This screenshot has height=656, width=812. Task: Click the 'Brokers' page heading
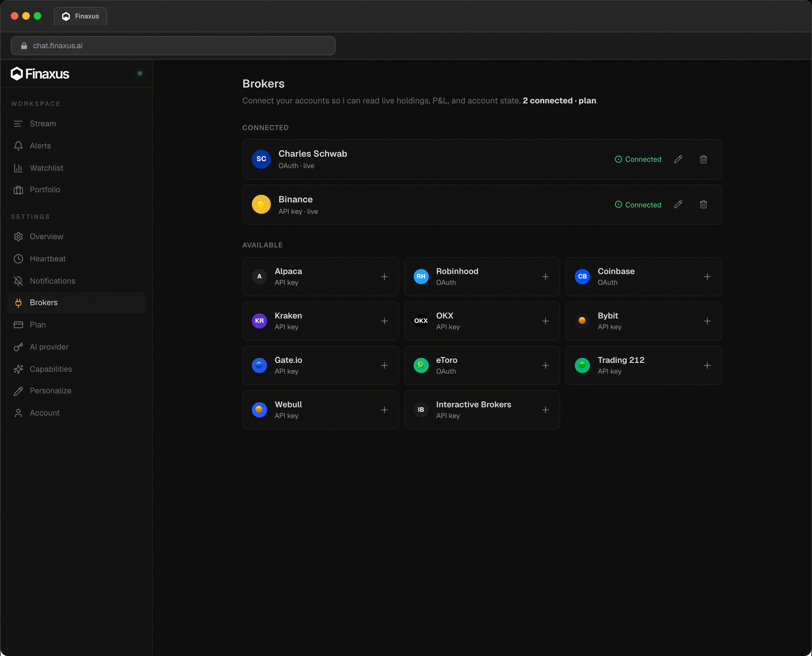pos(263,83)
